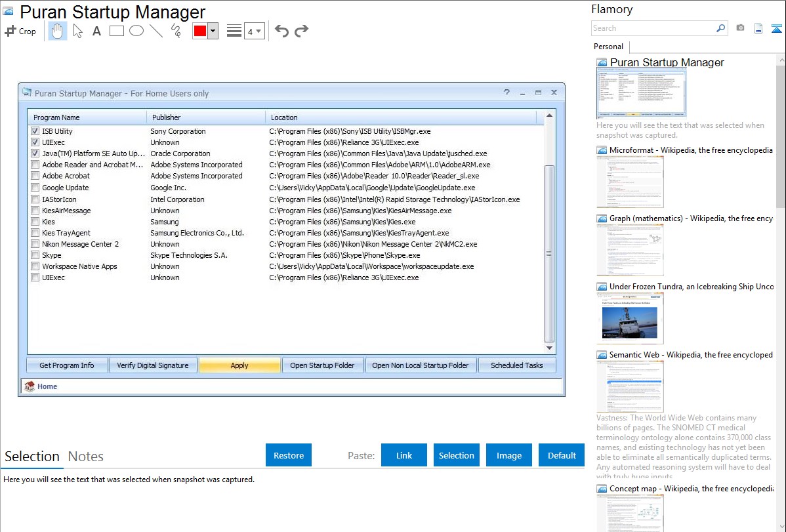Click the Paste Link button
Screen dimensions: 786x532
pos(404,455)
